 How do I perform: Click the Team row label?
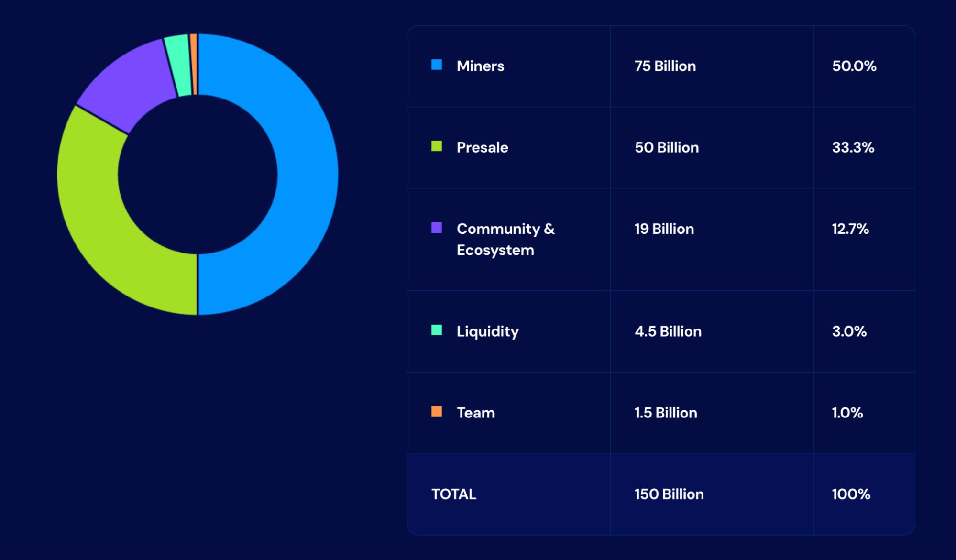pyautogui.click(x=475, y=413)
